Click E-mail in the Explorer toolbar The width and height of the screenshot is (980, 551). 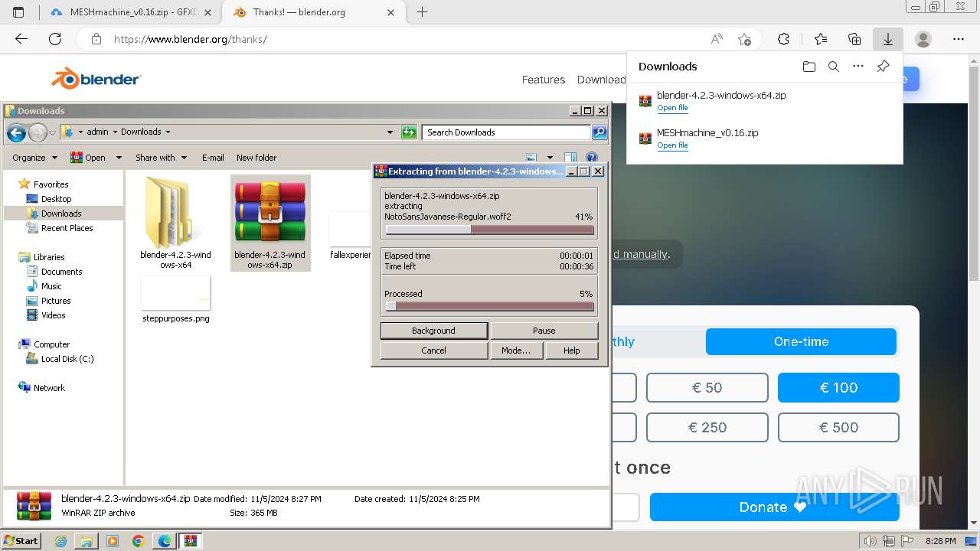pos(213,158)
